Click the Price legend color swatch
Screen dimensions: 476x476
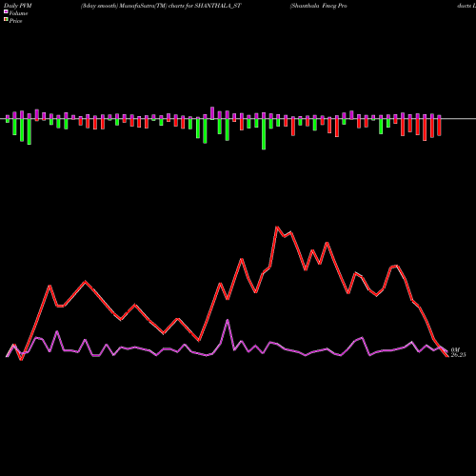point(6,20)
